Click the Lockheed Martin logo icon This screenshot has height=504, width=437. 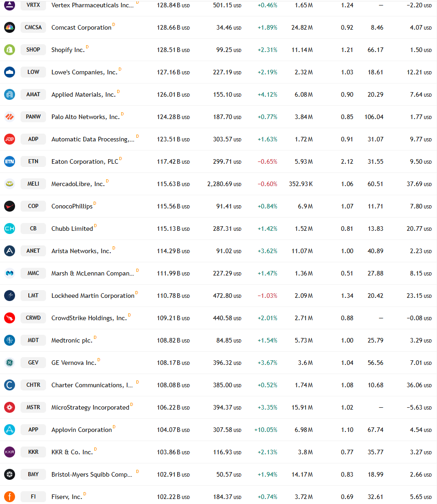pos(10,296)
